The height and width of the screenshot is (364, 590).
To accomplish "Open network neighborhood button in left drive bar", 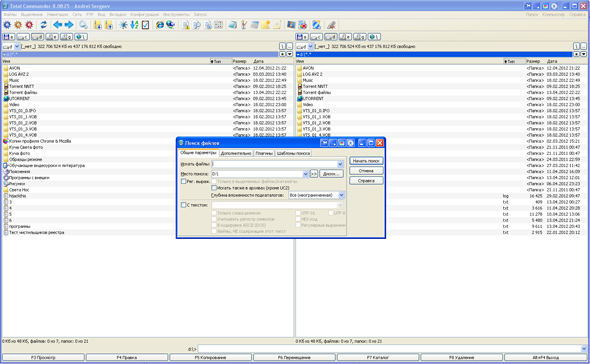I will point(81,37).
